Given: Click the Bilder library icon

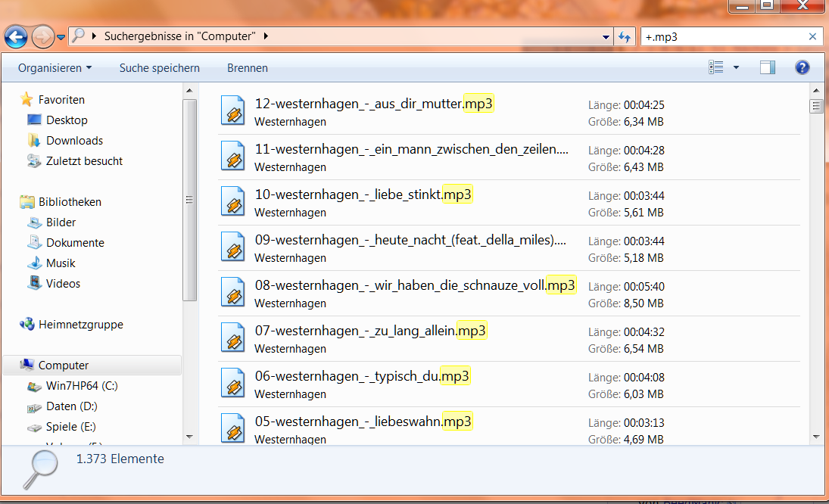Looking at the screenshot, I should pyautogui.click(x=34, y=222).
